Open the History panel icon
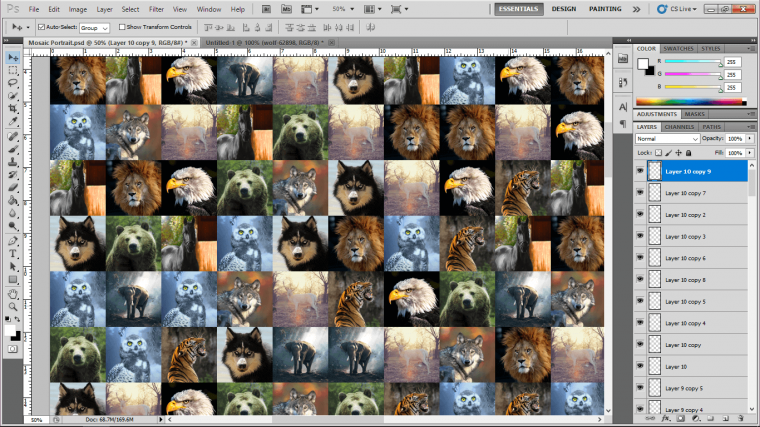 point(623,82)
